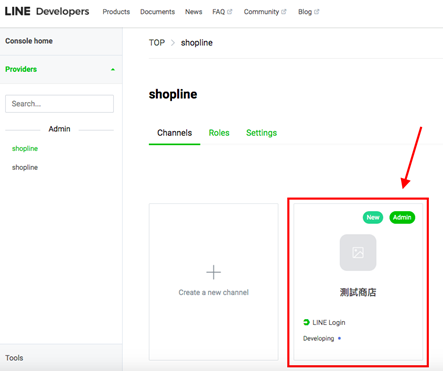Open the Documents menu

tap(157, 12)
